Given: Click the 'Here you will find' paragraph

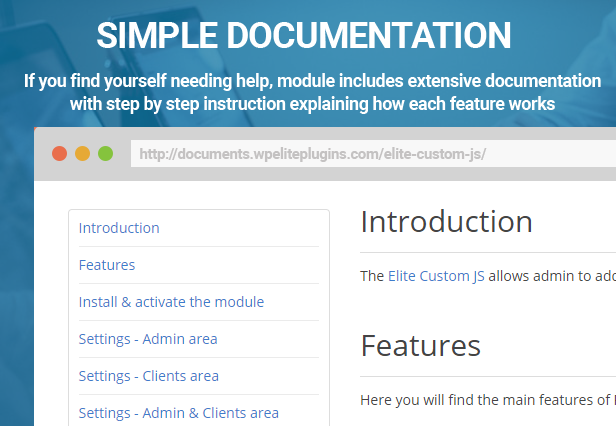Looking at the screenshot, I should tap(488, 400).
